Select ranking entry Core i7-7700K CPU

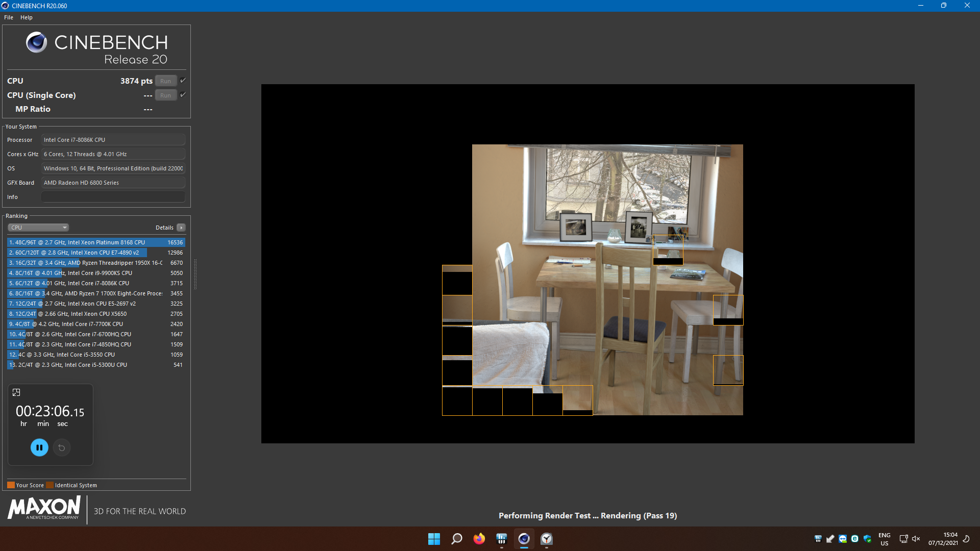[x=96, y=324]
